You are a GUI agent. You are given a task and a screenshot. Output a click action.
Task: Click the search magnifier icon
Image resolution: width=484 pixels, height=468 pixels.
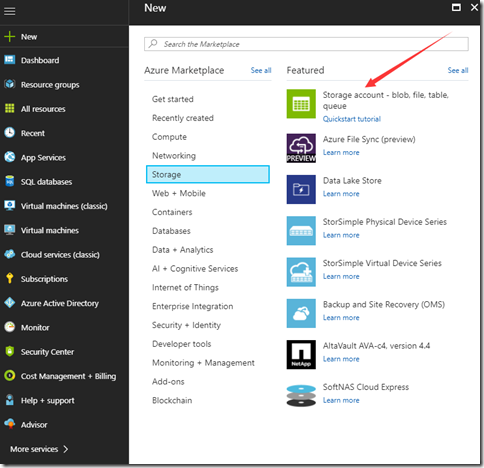pos(153,44)
